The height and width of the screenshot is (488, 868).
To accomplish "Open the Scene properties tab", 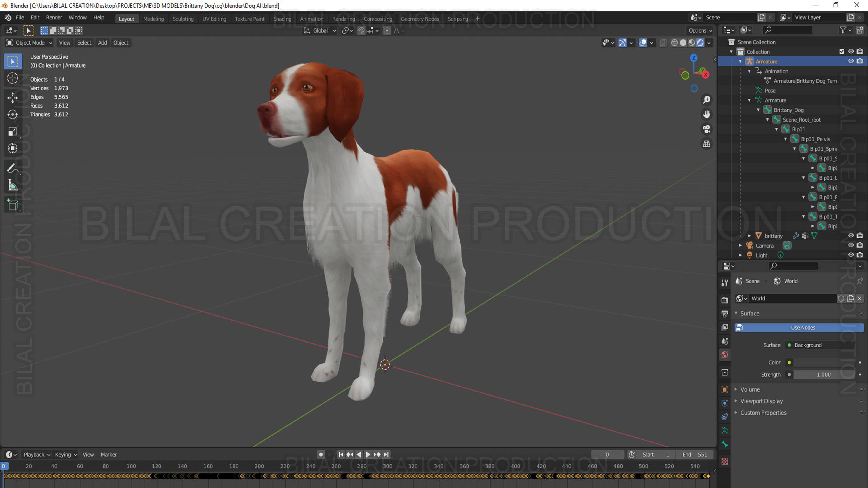I will point(724,341).
